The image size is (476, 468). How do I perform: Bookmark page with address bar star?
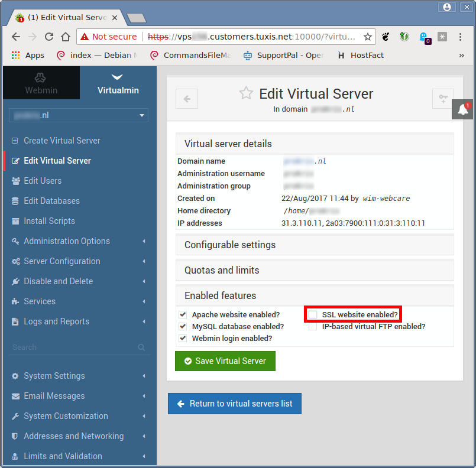tap(367, 37)
